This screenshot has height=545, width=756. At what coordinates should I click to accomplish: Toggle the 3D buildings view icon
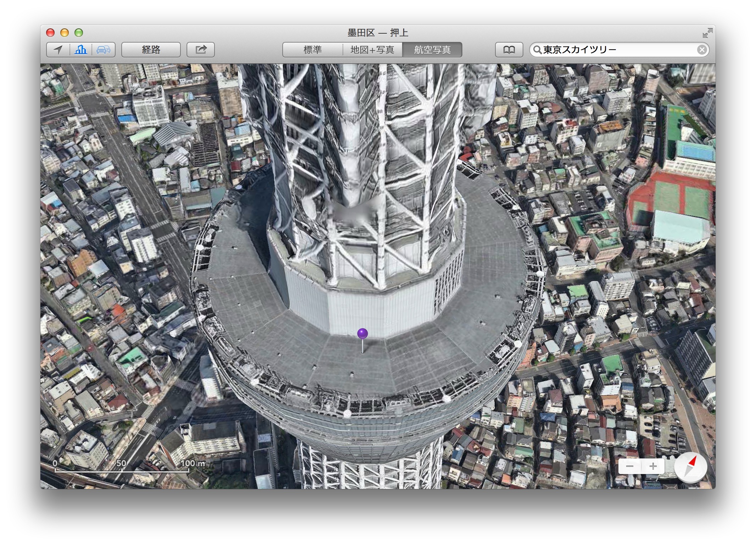click(81, 50)
